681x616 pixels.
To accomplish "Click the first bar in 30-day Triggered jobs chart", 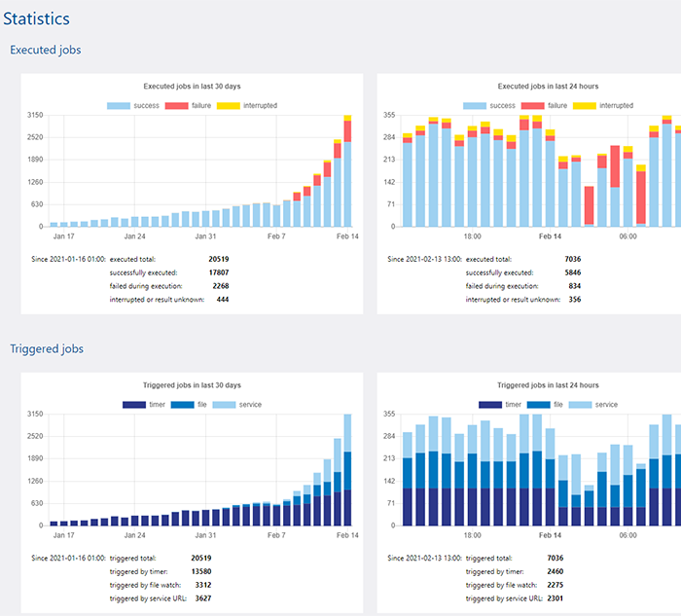I will [54, 523].
